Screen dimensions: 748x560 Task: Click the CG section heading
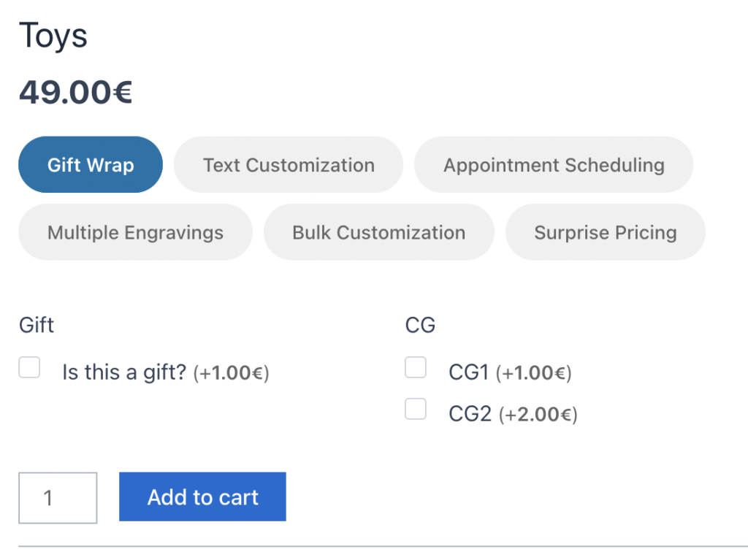click(420, 325)
